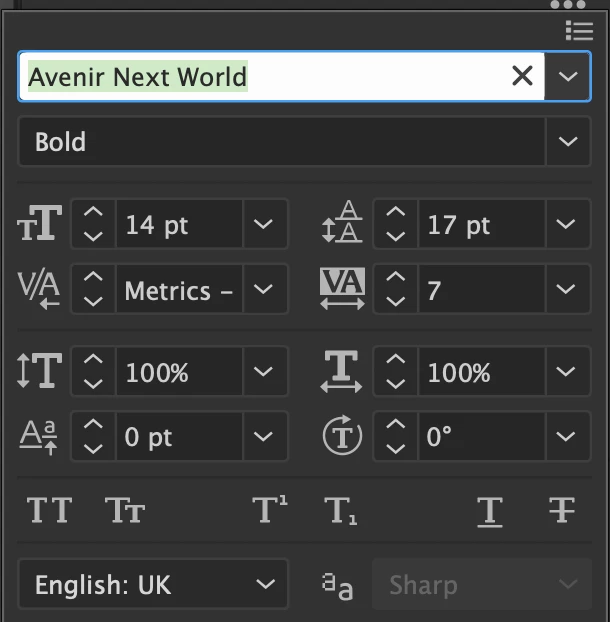This screenshot has width=610, height=622.
Task: Click the vertical scale 100% field
Action: [x=179, y=372]
